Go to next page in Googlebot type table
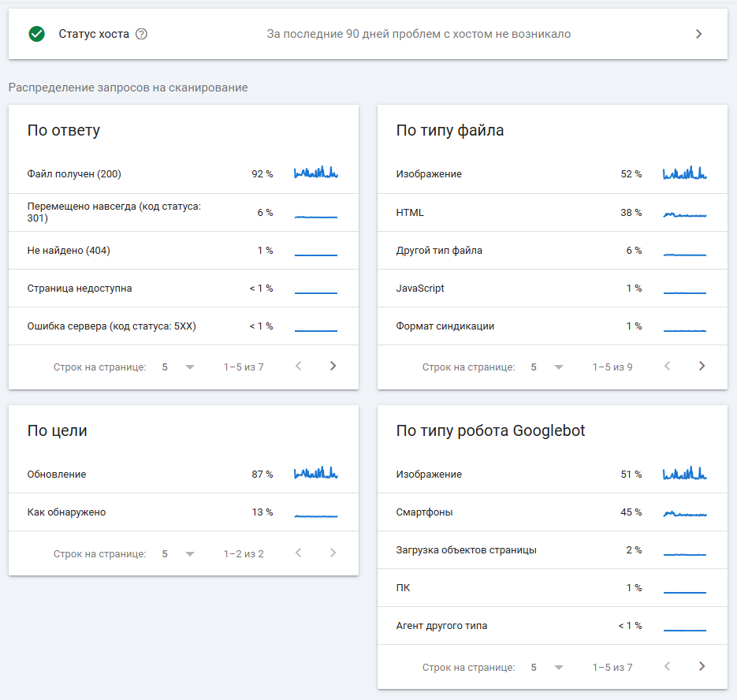 pyautogui.click(x=702, y=666)
